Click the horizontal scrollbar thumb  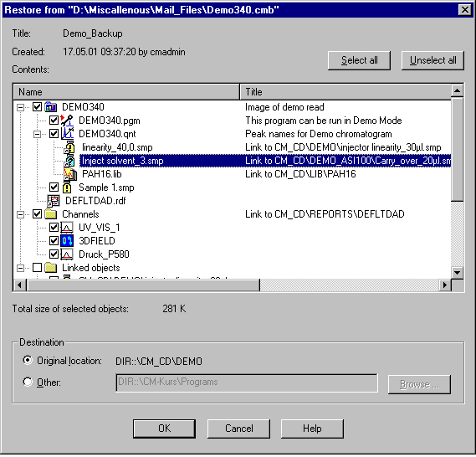(143, 285)
